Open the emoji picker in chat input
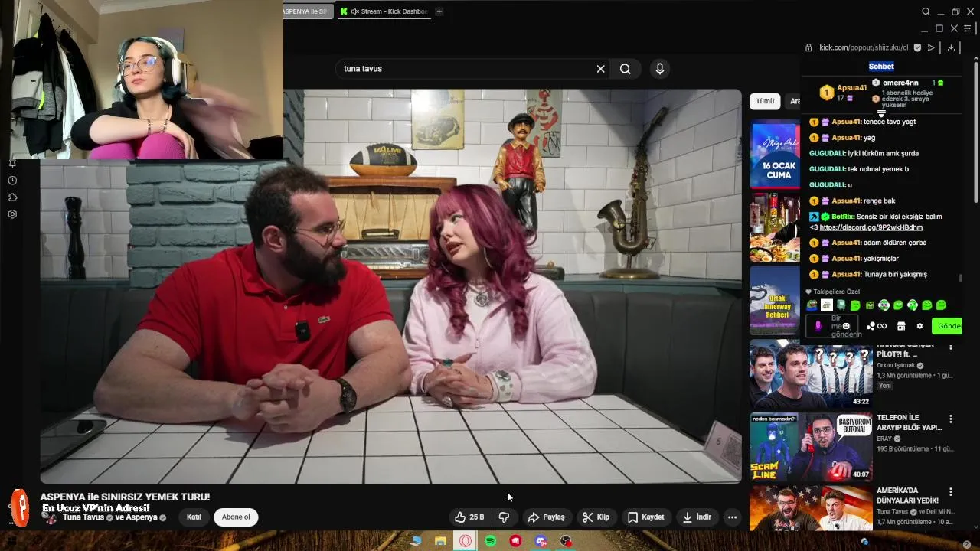 pos(846,326)
